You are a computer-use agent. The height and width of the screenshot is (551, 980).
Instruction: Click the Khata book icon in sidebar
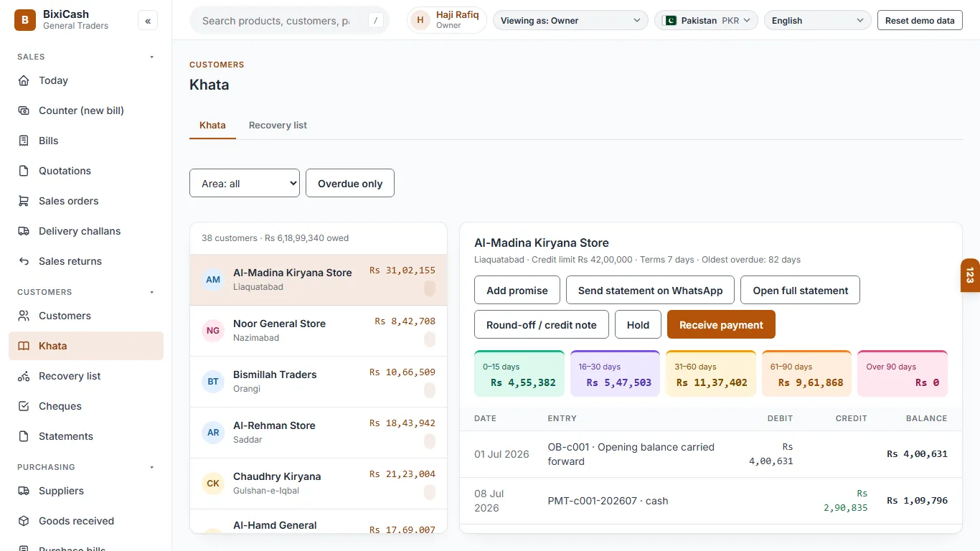pyautogui.click(x=24, y=346)
